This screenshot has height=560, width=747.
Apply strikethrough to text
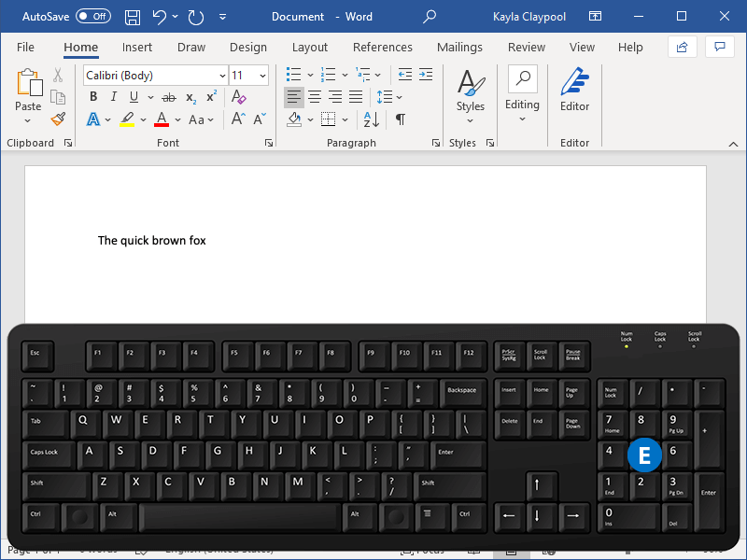coord(168,97)
